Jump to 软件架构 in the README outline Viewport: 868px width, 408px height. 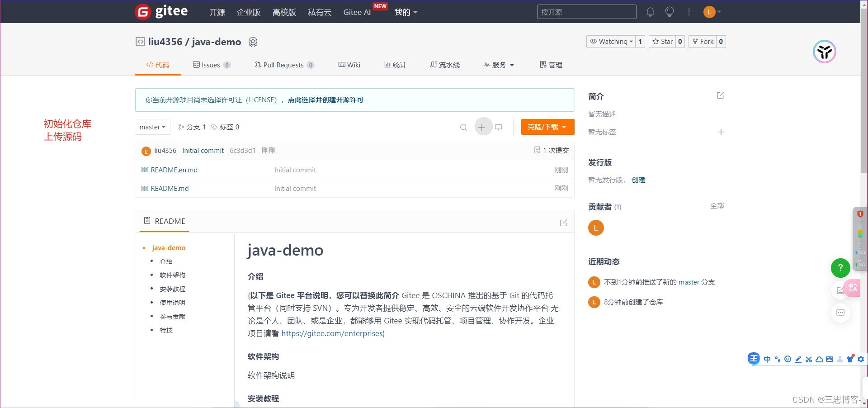coord(172,275)
